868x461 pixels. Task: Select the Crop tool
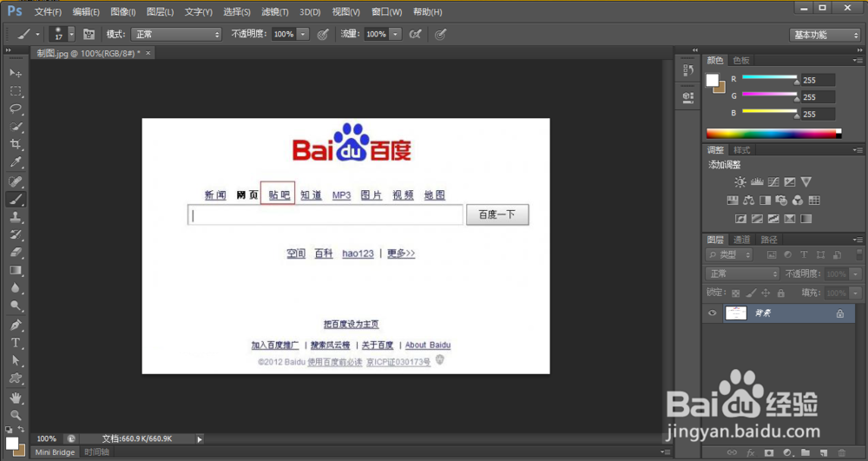click(x=16, y=144)
